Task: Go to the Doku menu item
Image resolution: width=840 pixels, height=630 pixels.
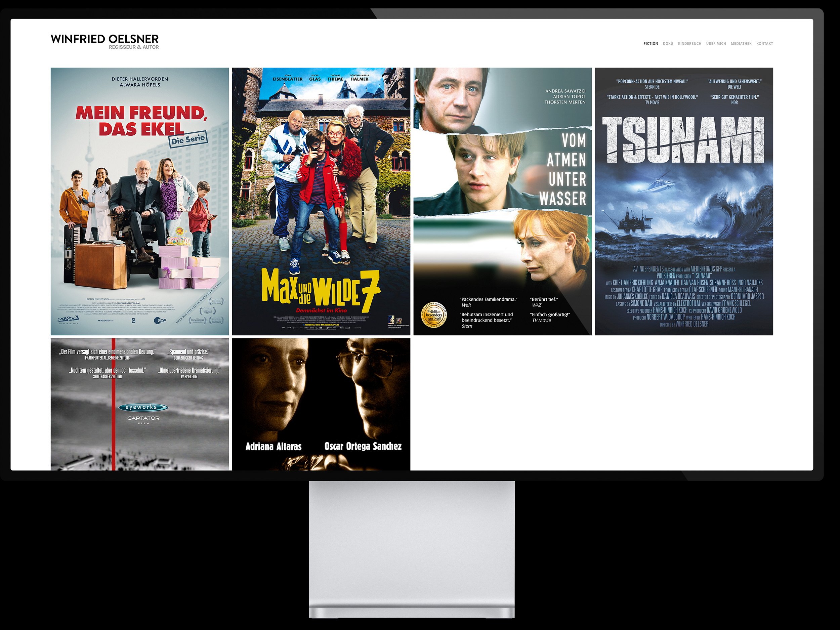Action: (x=668, y=44)
